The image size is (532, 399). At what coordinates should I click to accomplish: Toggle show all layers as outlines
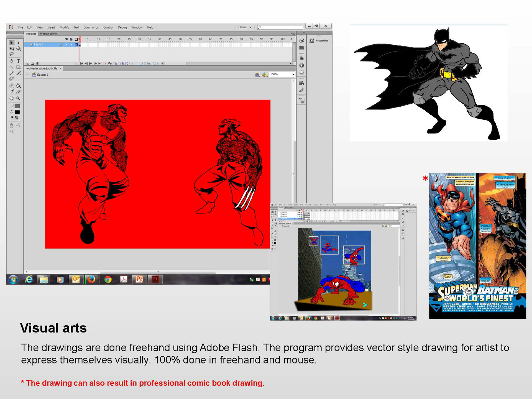76,39
